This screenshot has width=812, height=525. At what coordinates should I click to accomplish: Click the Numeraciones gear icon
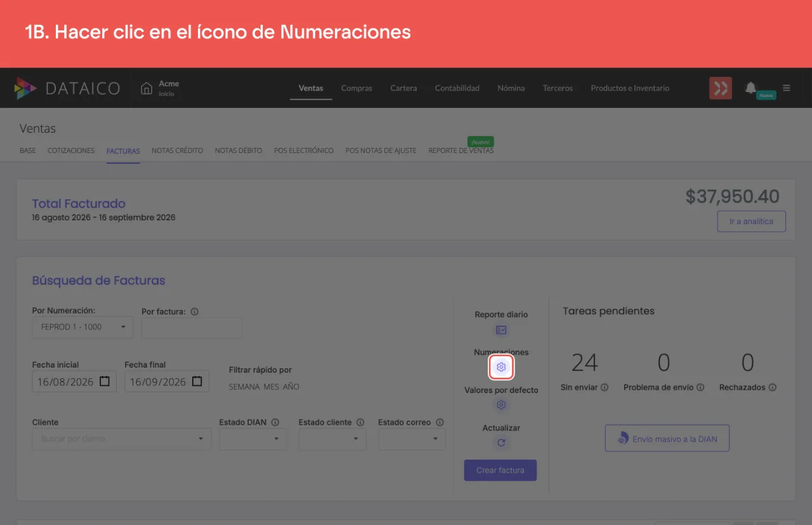pyautogui.click(x=501, y=367)
